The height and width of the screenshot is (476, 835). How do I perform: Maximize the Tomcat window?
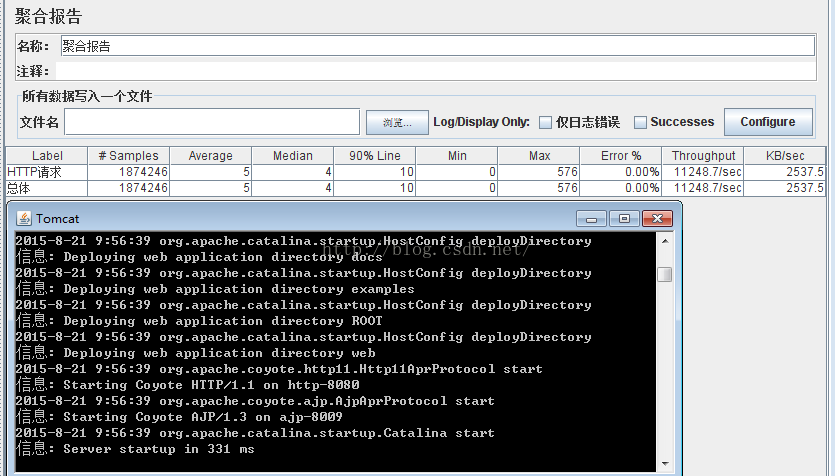coord(624,219)
